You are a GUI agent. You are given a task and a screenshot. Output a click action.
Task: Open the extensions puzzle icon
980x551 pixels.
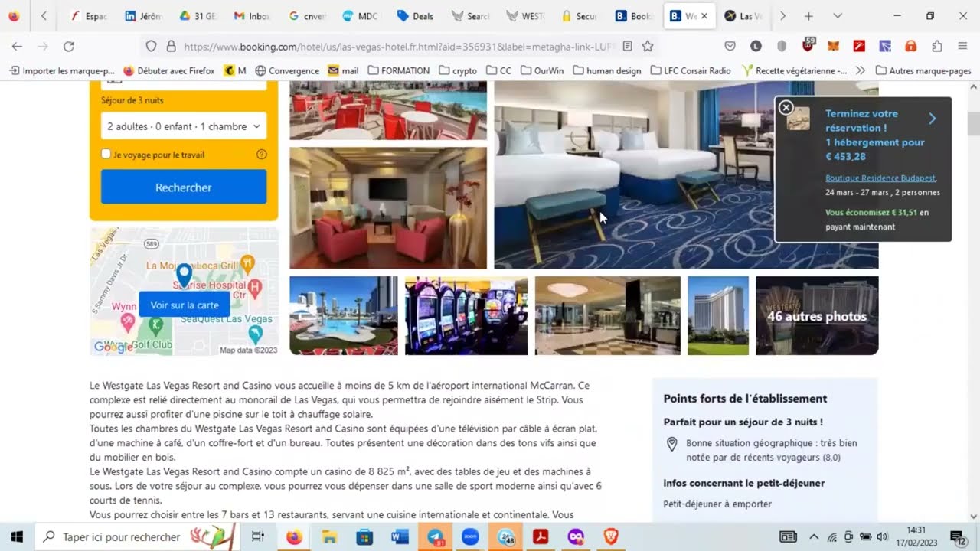[936, 46]
